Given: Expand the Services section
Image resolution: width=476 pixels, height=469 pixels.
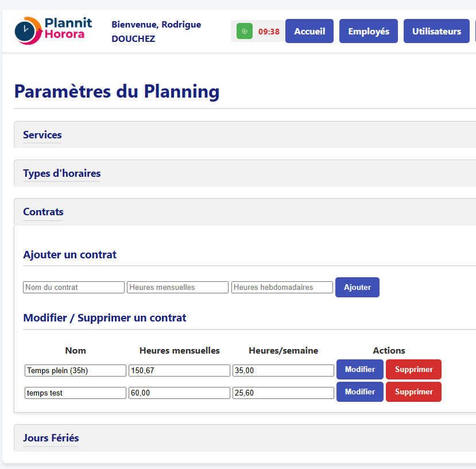Looking at the screenshot, I should 42,135.
